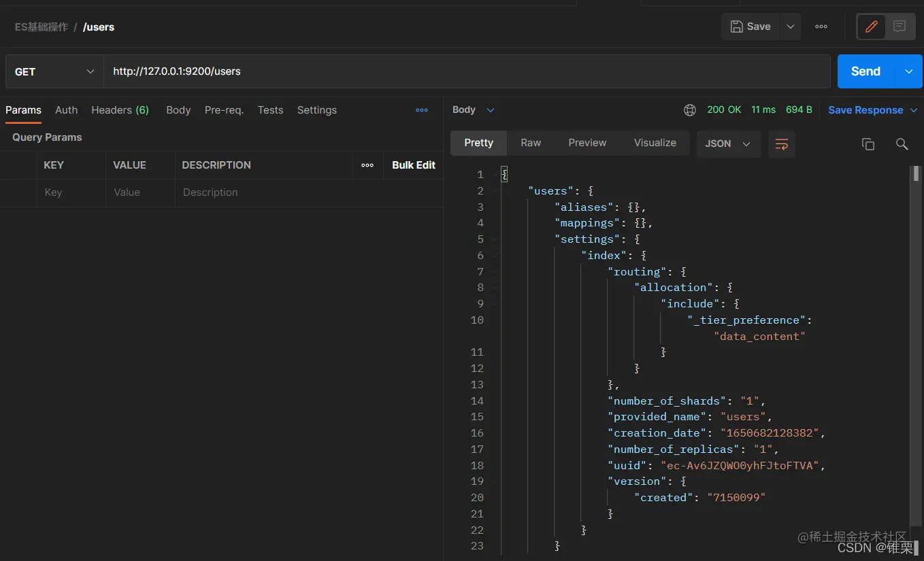The height and width of the screenshot is (561, 924).
Task: Open the response Body dropdown
Action: [474, 110]
